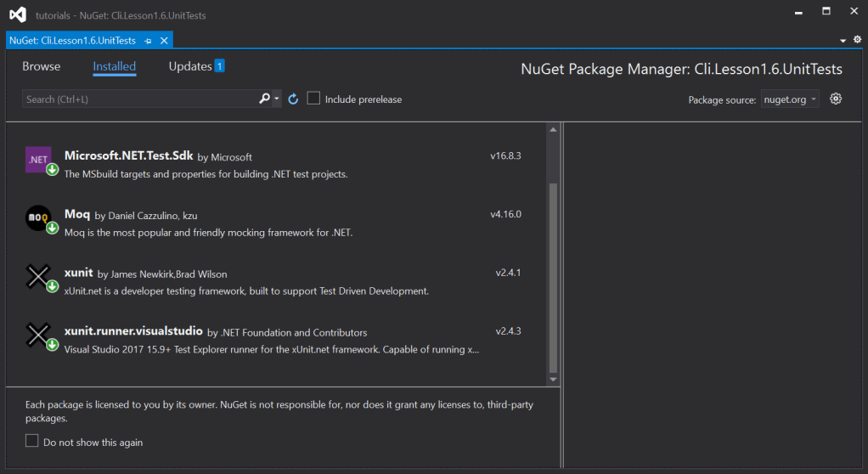This screenshot has width=868, height=474.
Task: Select the Installed tab
Action: pos(114,66)
